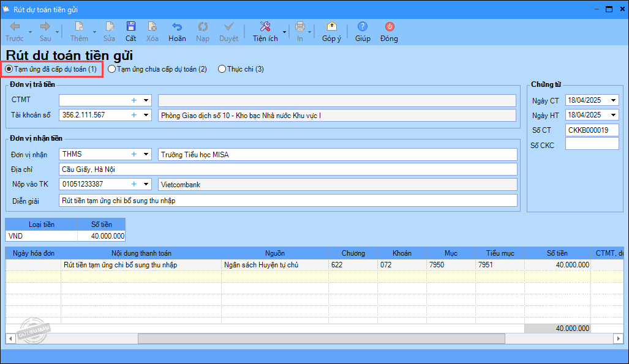The image size is (629, 364).
Task: Select Tạm ứng đã cấp dự toán (1)
Action: pos(51,69)
